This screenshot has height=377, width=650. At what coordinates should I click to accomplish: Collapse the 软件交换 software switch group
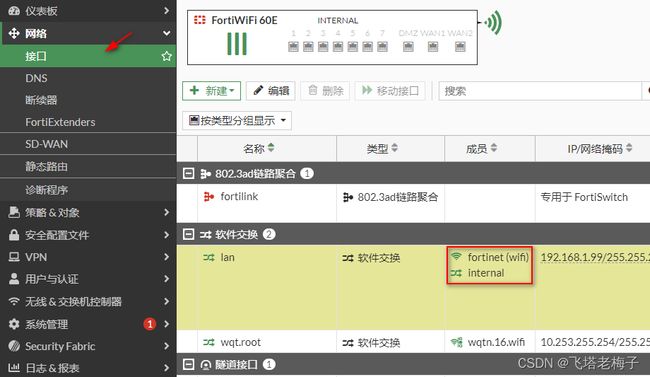pyautogui.click(x=189, y=234)
